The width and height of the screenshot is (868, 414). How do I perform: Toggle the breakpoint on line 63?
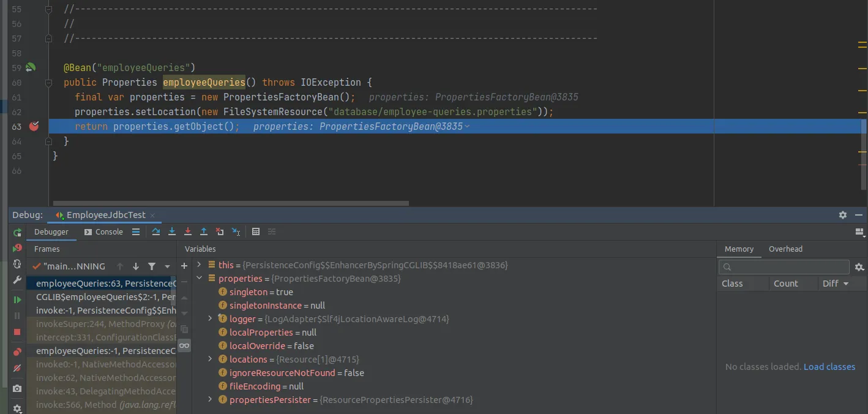[34, 126]
